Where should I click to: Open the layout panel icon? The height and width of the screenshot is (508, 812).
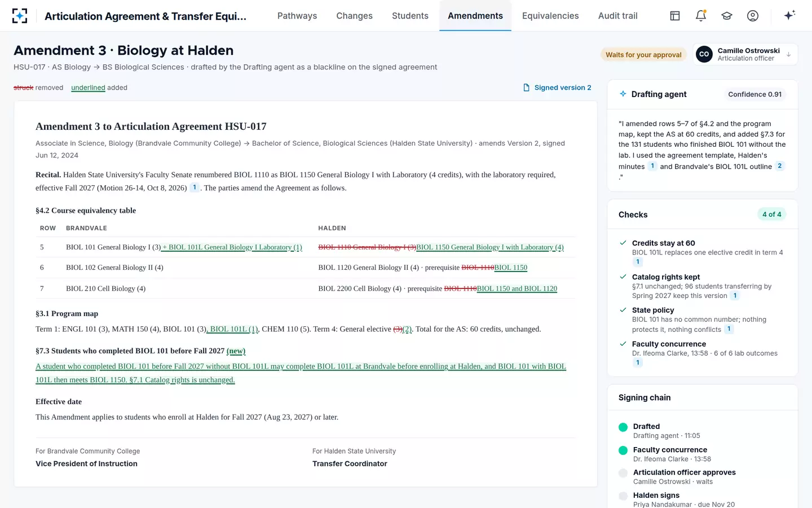[x=675, y=16]
